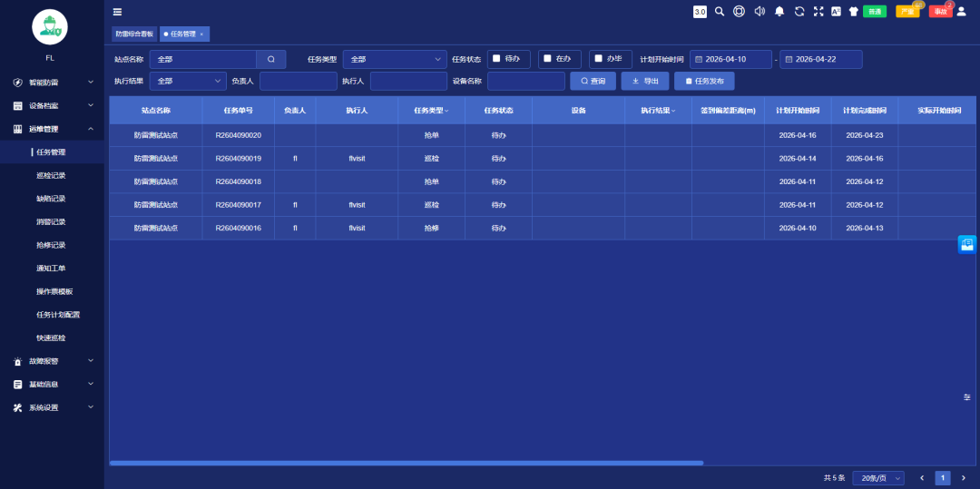This screenshot has height=489, width=980.
Task: Open 缺陷记录 in the sidebar
Action: tap(51, 199)
